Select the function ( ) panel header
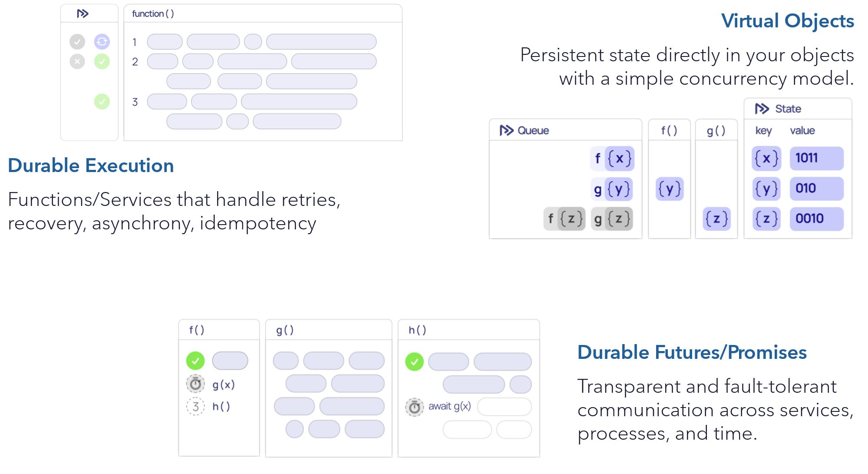The height and width of the screenshot is (474, 868). point(153,14)
